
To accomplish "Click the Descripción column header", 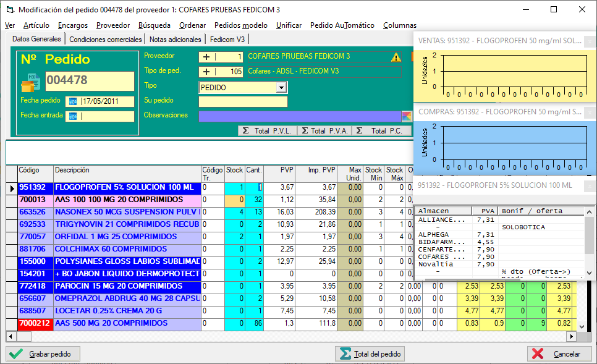I will [x=127, y=174].
